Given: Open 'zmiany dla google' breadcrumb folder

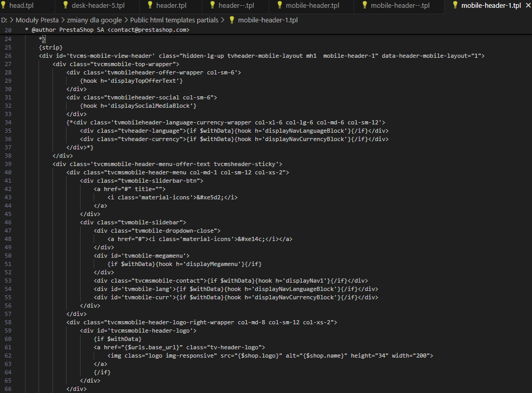Looking at the screenshot, I should pyautogui.click(x=94, y=20).
